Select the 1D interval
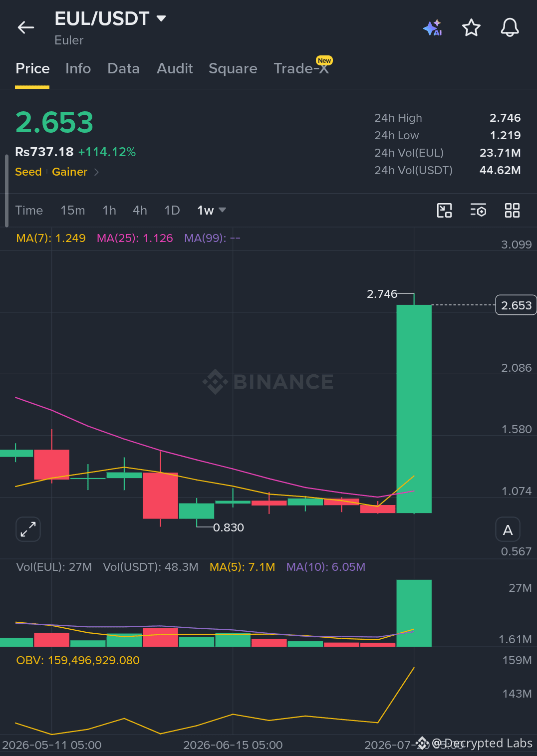Image resolution: width=537 pixels, height=756 pixels. [x=172, y=211]
